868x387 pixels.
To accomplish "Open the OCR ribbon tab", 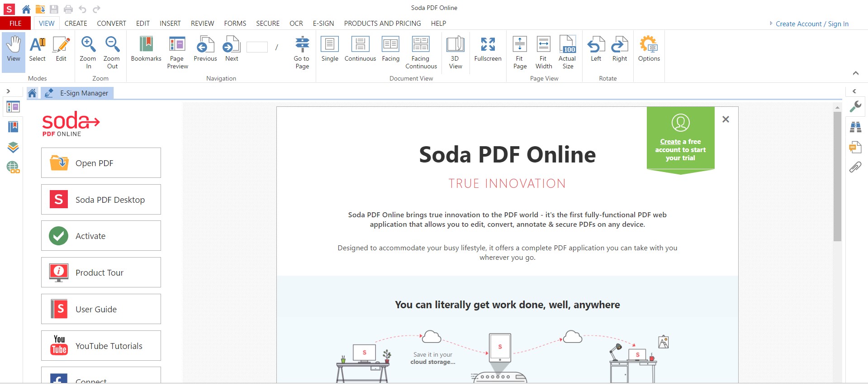I will coord(296,23).
